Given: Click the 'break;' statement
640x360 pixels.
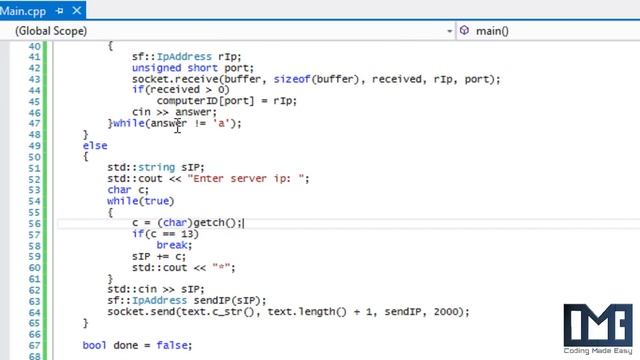Looking at the screenshot, I should click(x=174, y=245).
